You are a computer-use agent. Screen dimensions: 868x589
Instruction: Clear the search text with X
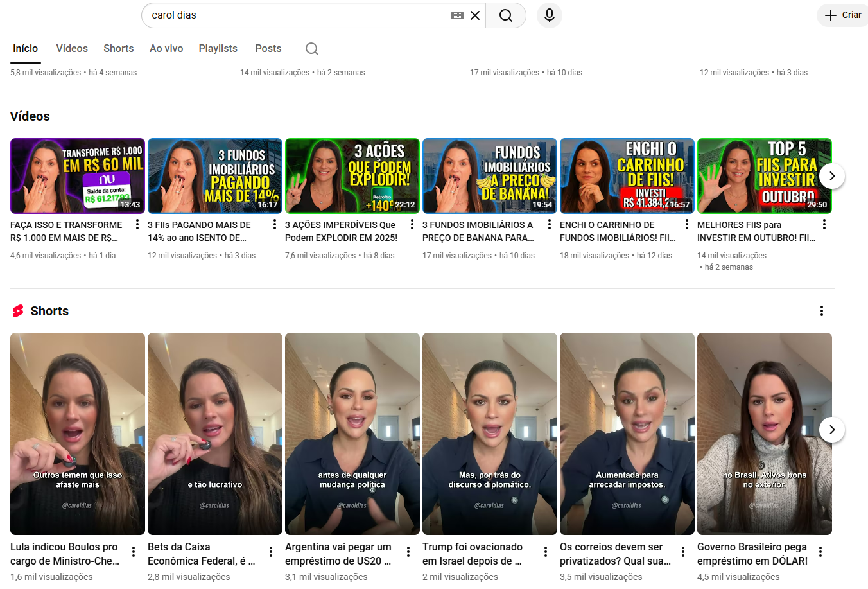(x=475, y=15)
